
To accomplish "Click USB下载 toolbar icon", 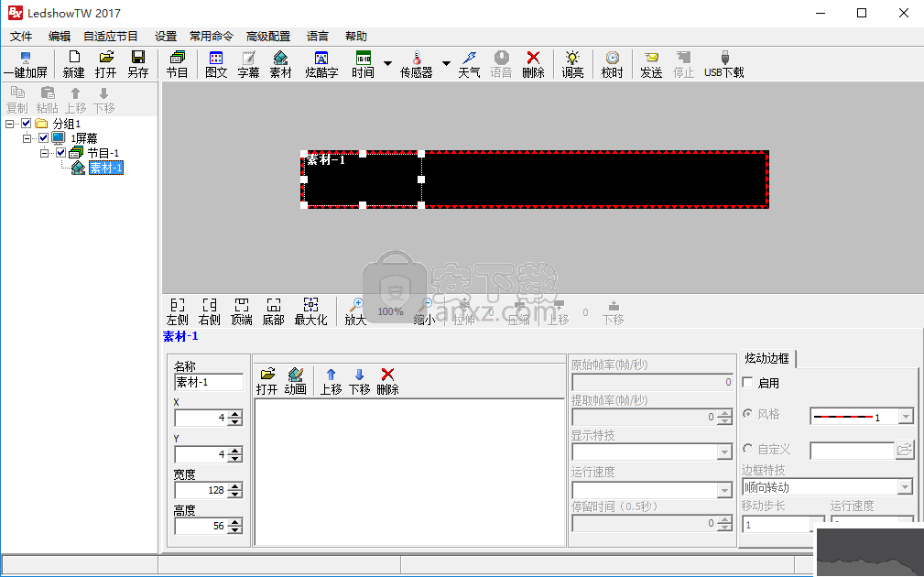I will point(723,64).
